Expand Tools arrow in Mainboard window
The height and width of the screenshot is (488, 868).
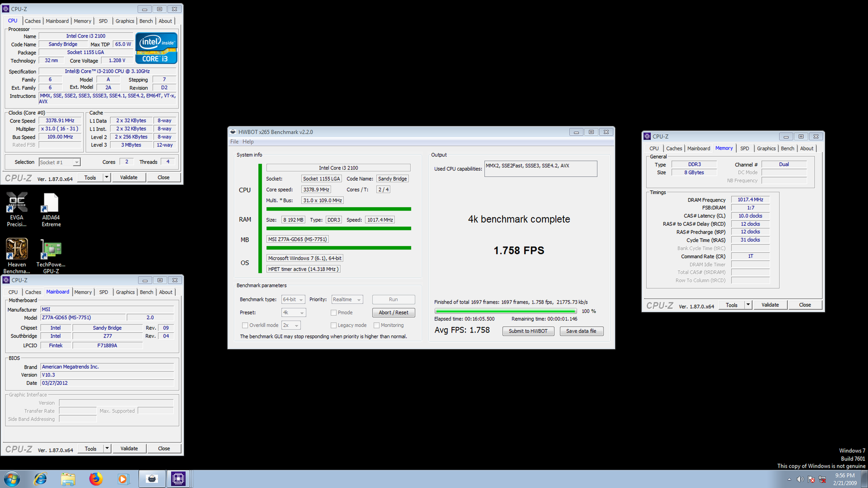click(107, 449)
